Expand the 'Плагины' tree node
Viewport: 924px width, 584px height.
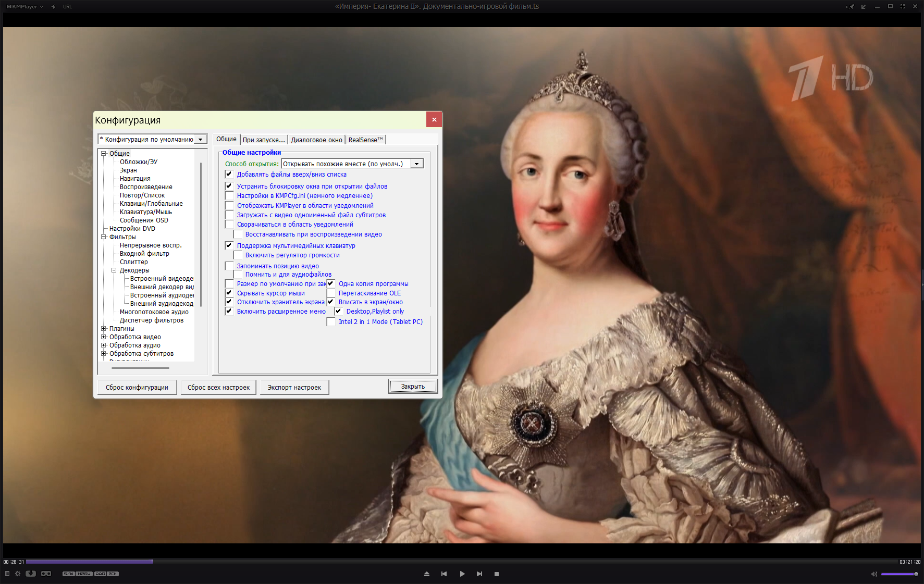pyautogui.click(x=103, y=329)
